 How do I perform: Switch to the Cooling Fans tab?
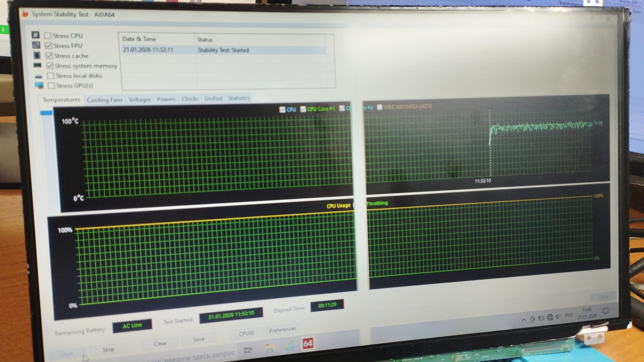pyautogui.click(x=104, y=100)
